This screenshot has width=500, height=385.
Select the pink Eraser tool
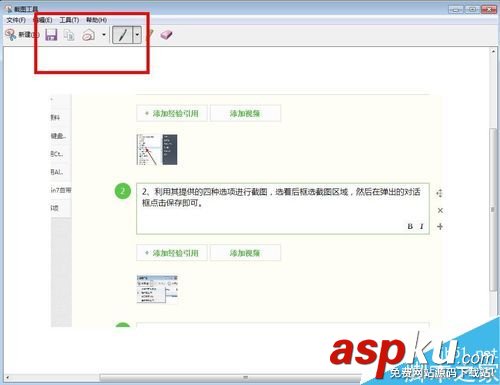(166, 34)
